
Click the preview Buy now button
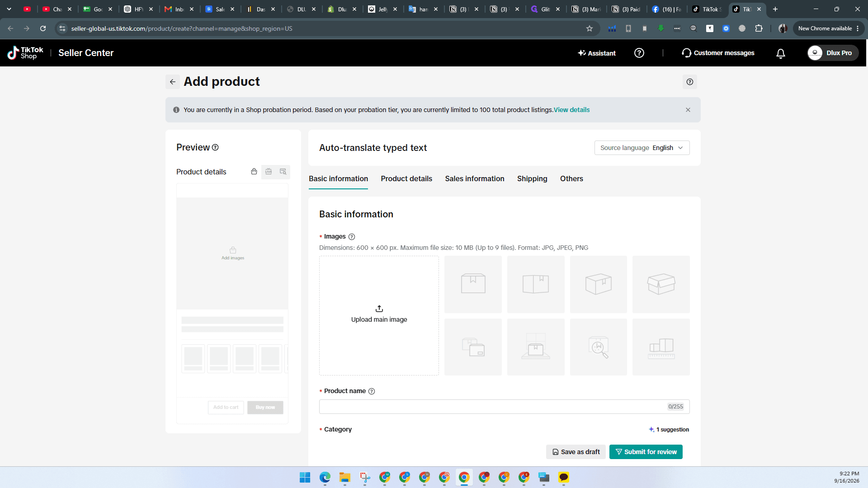pyautogui.click(x=265, y=408)
